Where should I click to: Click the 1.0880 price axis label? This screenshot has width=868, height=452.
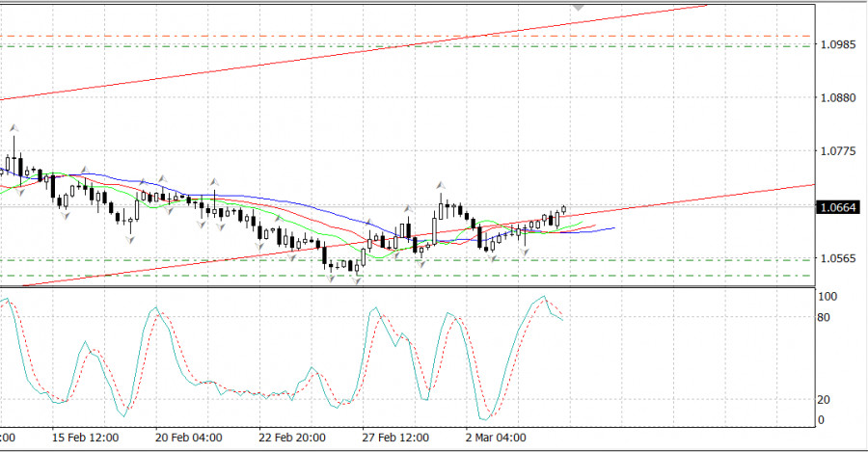tap(837, 98)
